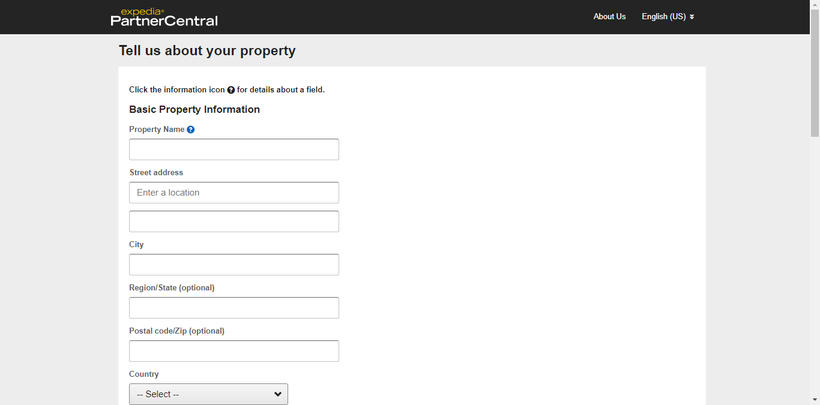Click the page vertical scrollbar thumb
The height and width of the screenshot is (405, 820).
click(x=815, y=73)
